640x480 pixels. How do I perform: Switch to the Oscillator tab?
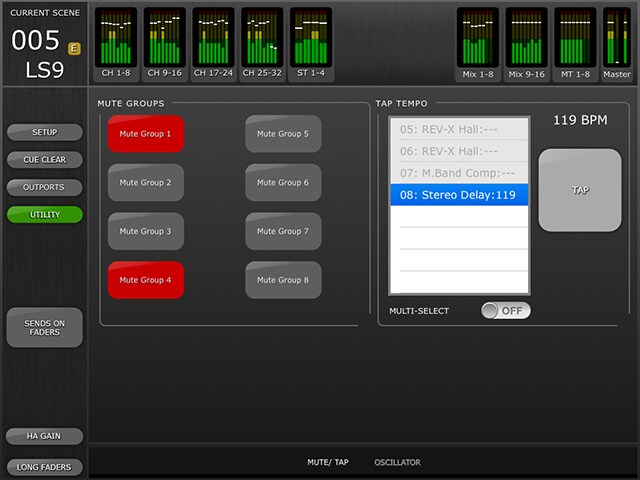(x=397, y=463)
